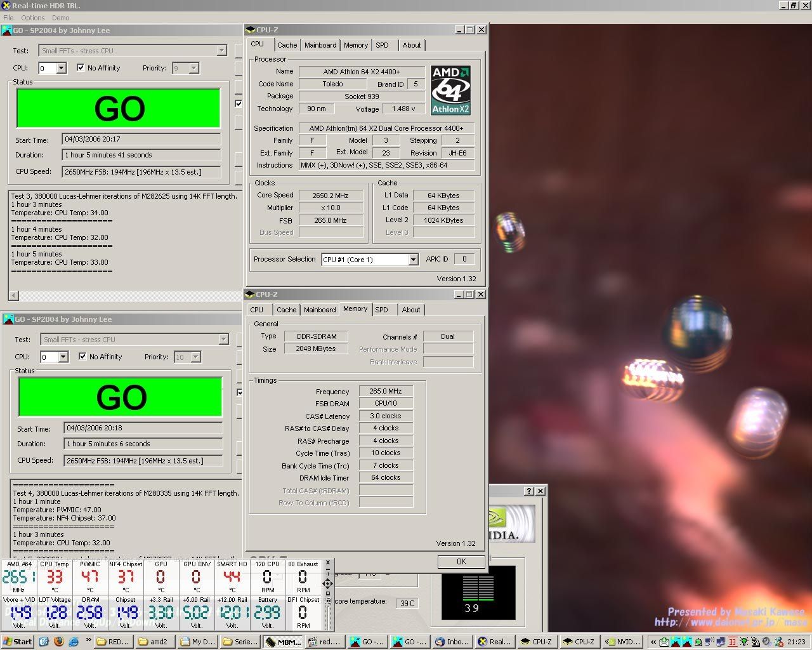
Task: Click the Windows Start button
Action: coord(18,642)
